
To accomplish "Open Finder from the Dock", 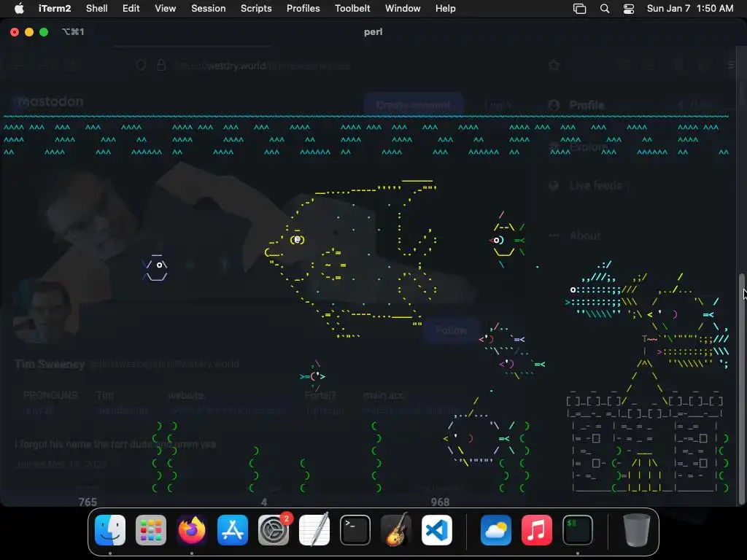I will tap(110, 530).
